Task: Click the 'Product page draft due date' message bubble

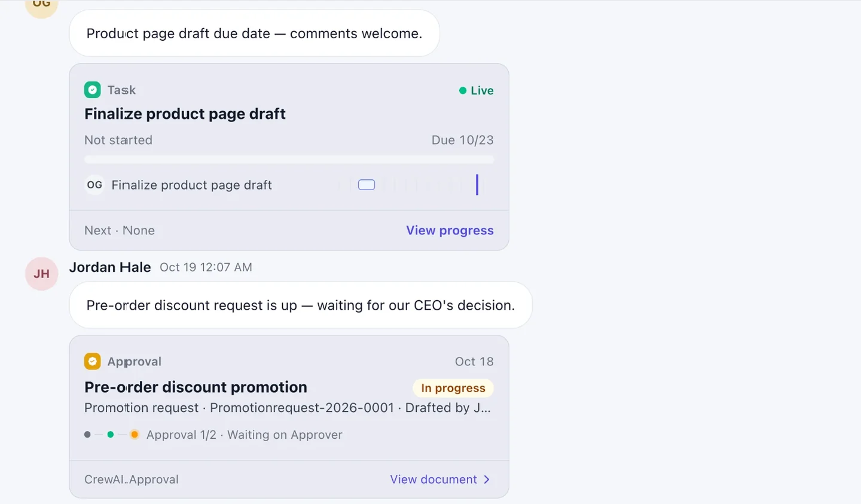Action: pos(255,33)
